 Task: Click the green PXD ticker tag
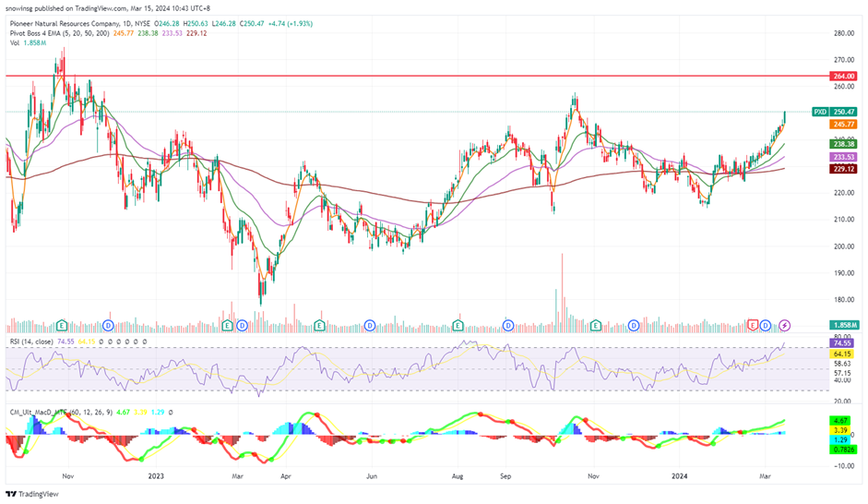[820, 112]
